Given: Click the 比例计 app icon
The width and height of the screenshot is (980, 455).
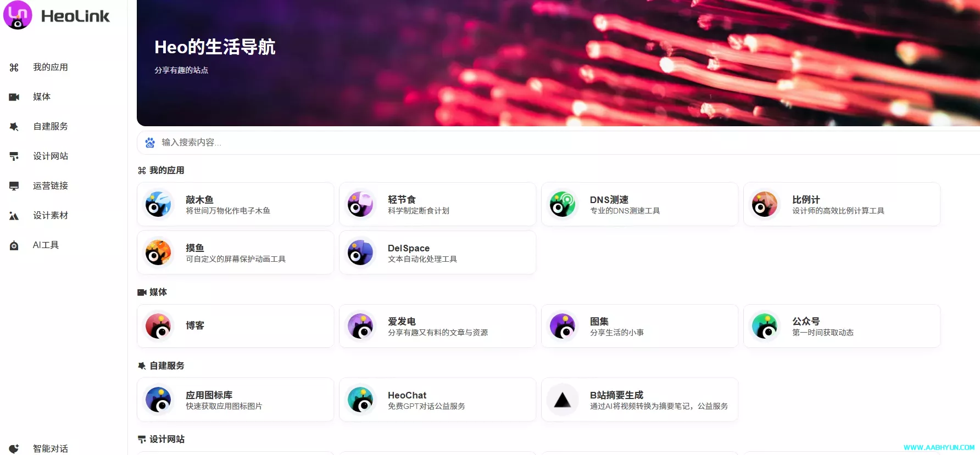Looking at the screenshot, I should click(x=765, y=205).
